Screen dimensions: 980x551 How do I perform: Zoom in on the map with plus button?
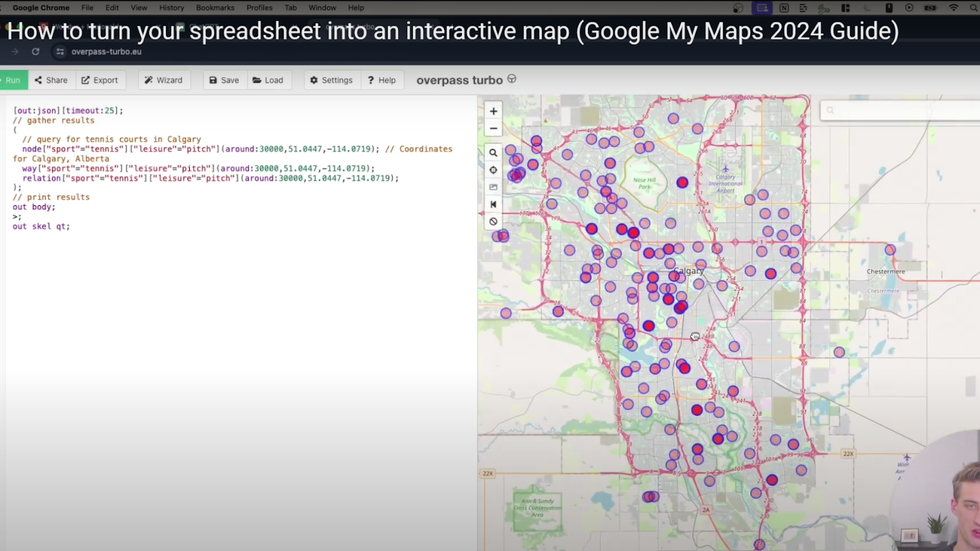tap(493, 111)
